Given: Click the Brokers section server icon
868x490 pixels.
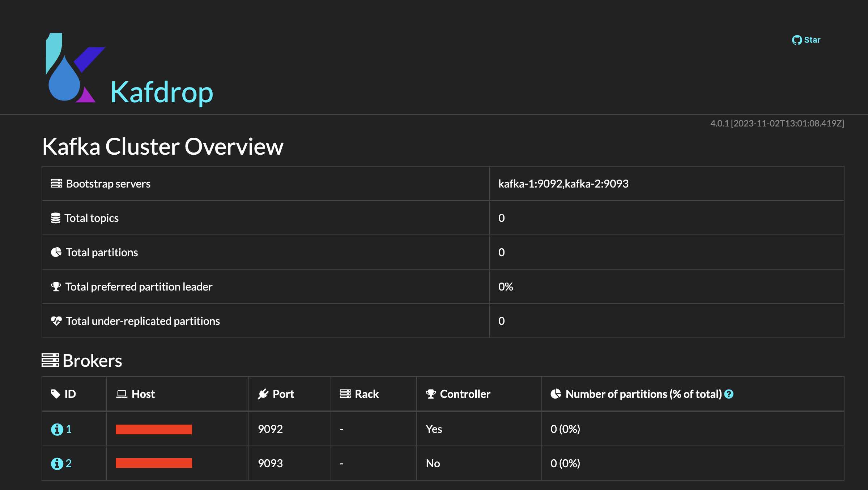Looking at the screenshot, I should click(x=50, y=360).
